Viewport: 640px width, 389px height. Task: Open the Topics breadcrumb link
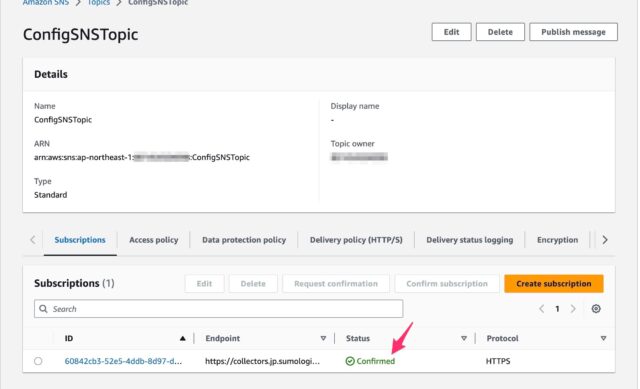pyautogui.click(x=99, y=2)
